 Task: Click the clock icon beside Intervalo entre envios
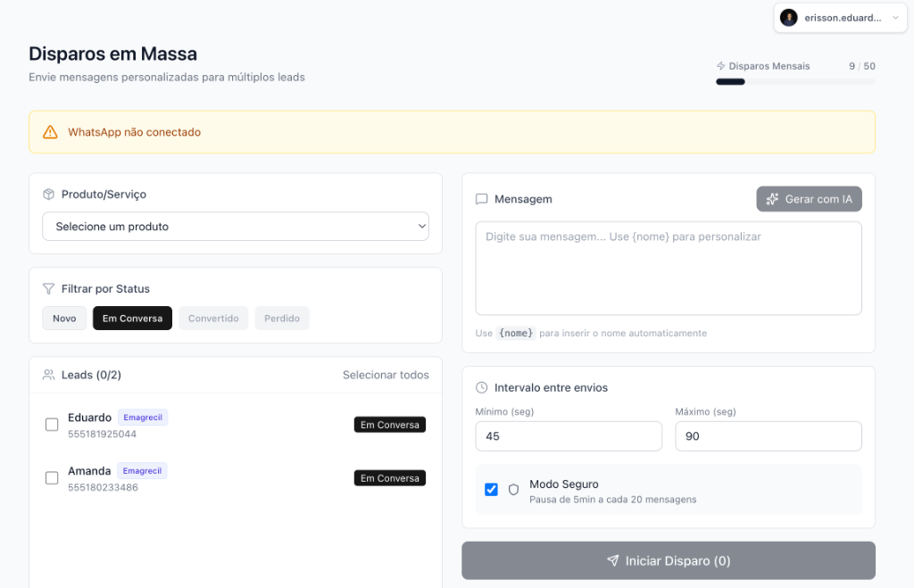tap(482, 388)
